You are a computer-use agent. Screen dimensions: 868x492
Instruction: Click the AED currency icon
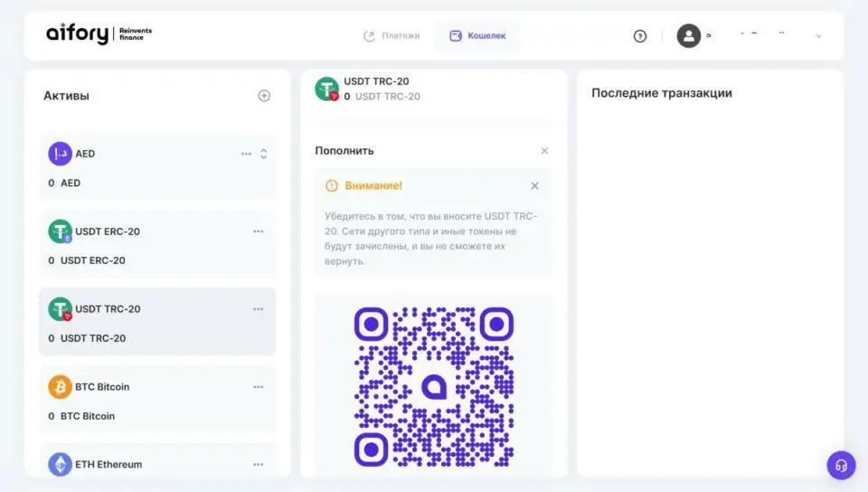click(60, 154)
